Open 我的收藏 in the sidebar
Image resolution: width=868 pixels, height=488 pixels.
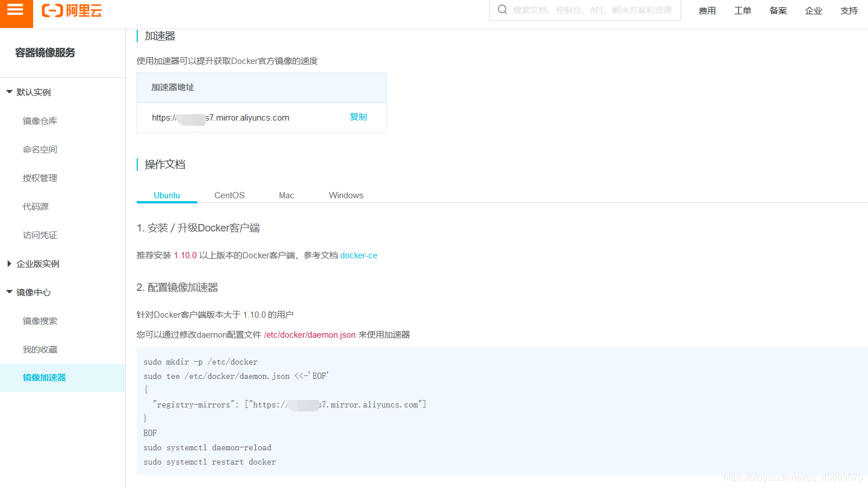[40, 349]
